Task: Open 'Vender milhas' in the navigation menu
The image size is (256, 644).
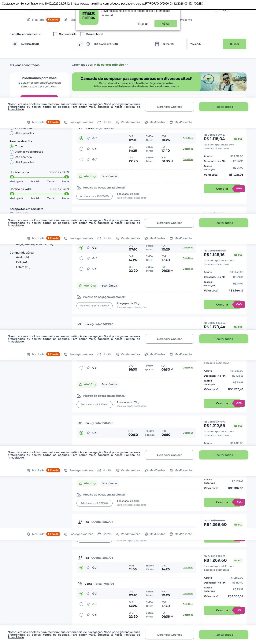Action: pos(128,122)
